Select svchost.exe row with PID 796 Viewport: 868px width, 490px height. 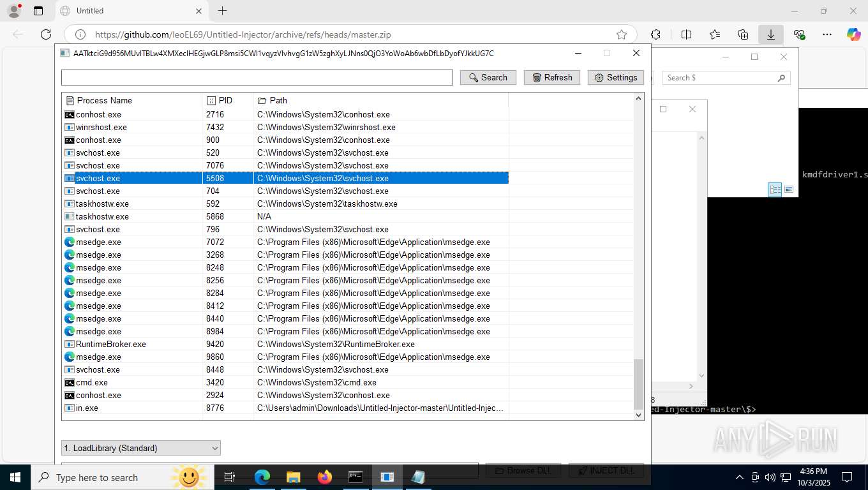point(285,229)
